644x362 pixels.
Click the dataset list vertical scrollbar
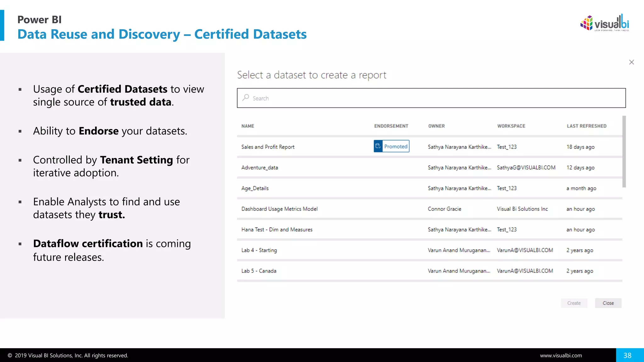click(x=624, y=151)
